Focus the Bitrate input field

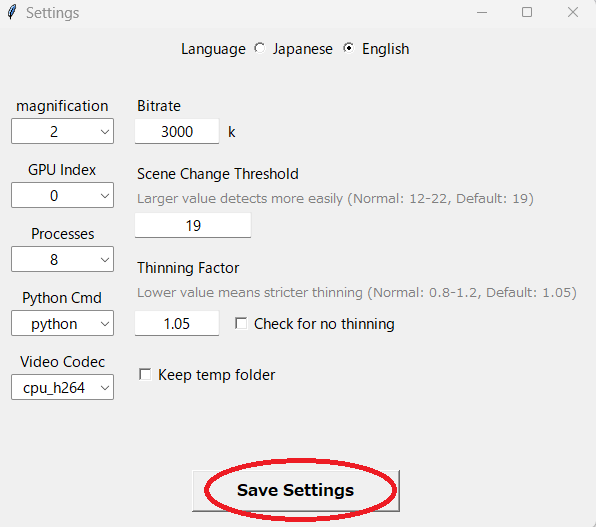point(177,132)
